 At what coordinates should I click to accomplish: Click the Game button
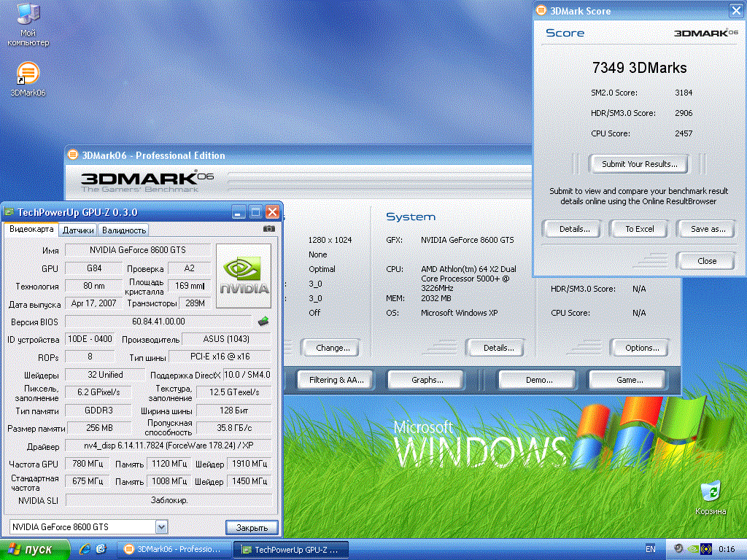[629, 379]
